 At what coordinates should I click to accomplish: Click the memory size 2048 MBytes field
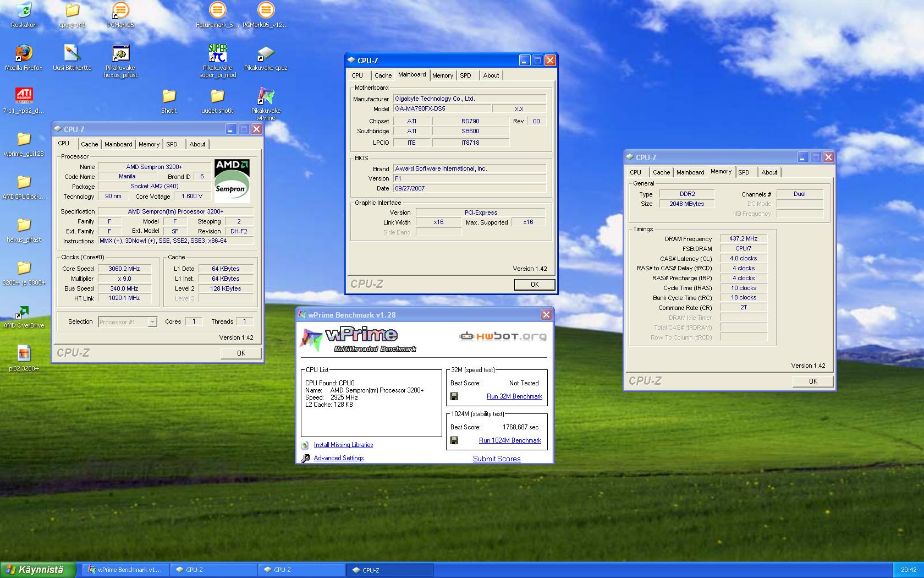(x=687, y=204)
